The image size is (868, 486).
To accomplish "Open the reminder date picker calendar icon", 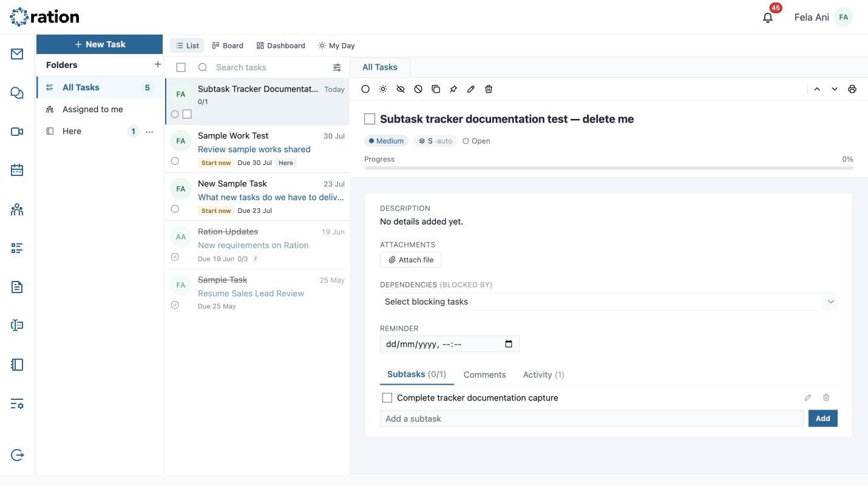I will (x=509, y=344).
